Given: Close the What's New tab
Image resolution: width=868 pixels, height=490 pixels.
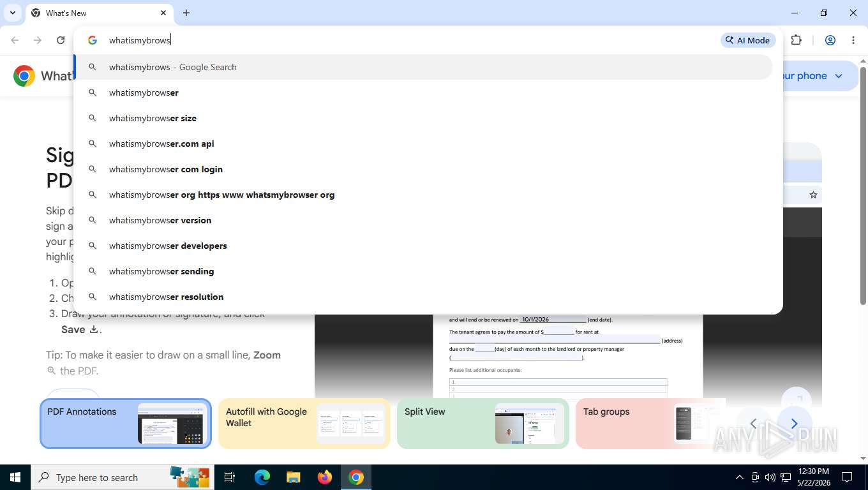Looking at the screenshot, I should click(x=163, y=13).
